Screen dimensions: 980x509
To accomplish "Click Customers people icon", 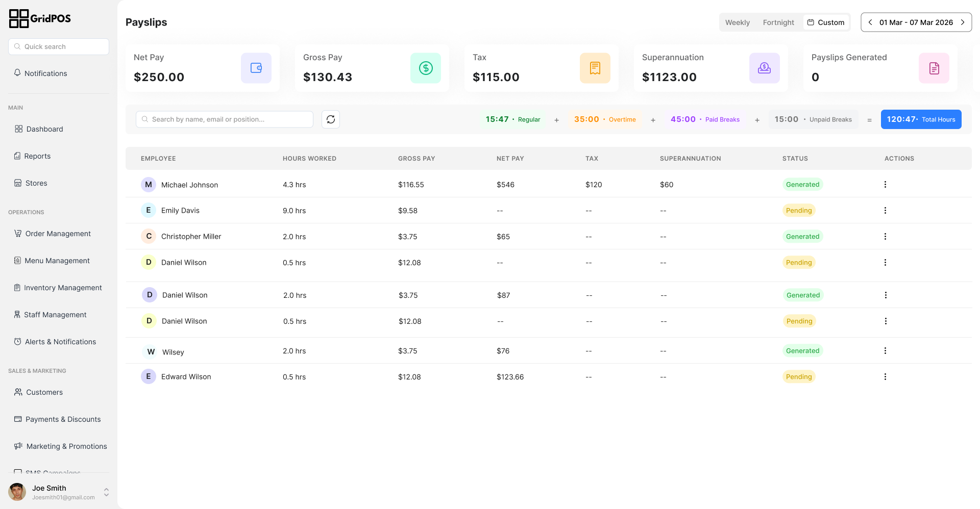I will point(18,392).
